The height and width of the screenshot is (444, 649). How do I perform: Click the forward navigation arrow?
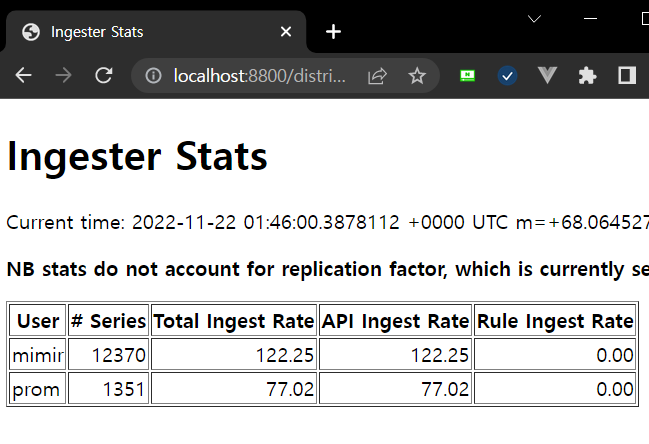pos(64,76)
